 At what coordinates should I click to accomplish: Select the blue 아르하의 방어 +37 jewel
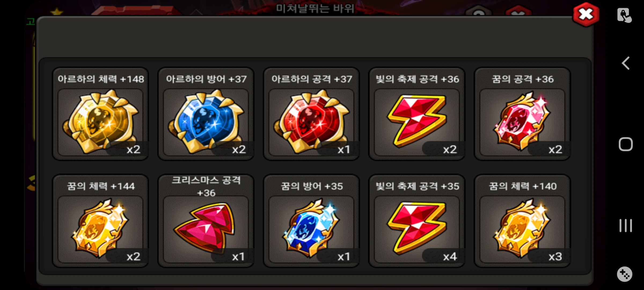pyautogui.click(x=206, y=122)
